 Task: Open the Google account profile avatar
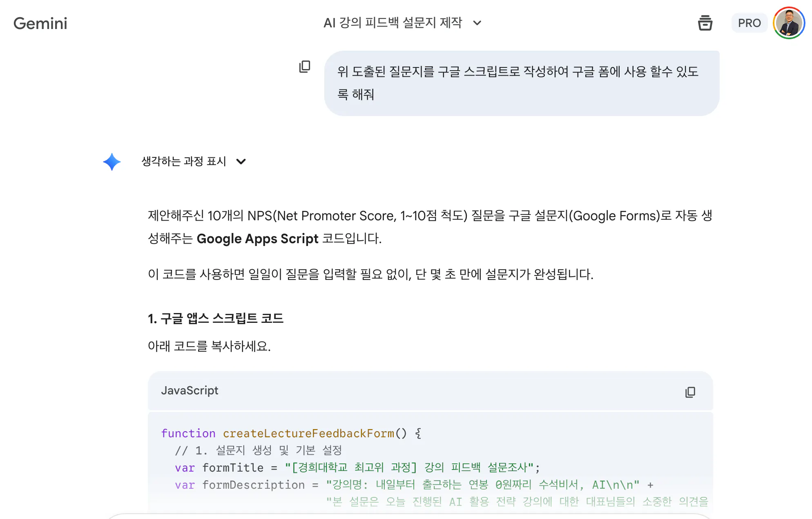click(x=789, y=23)
